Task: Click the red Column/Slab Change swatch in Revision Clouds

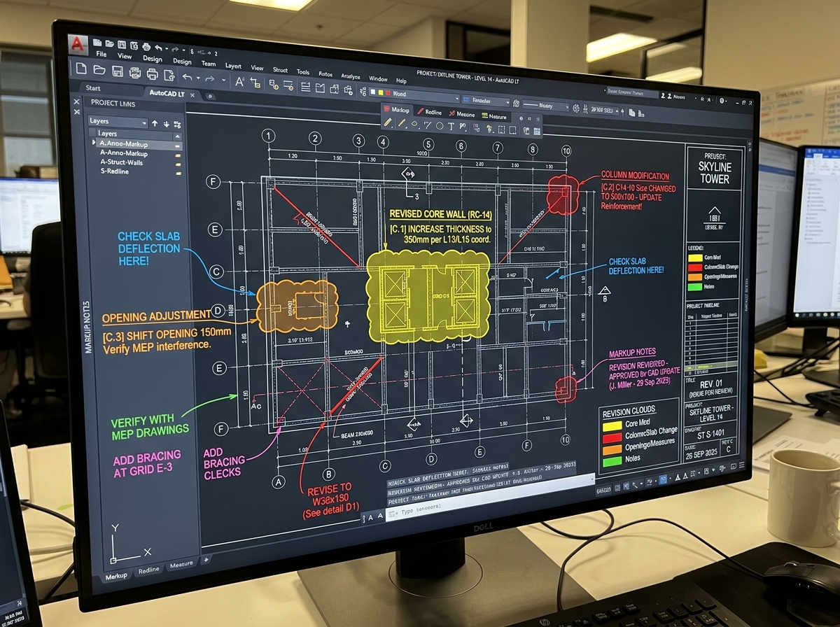Action: coord(611,437)
